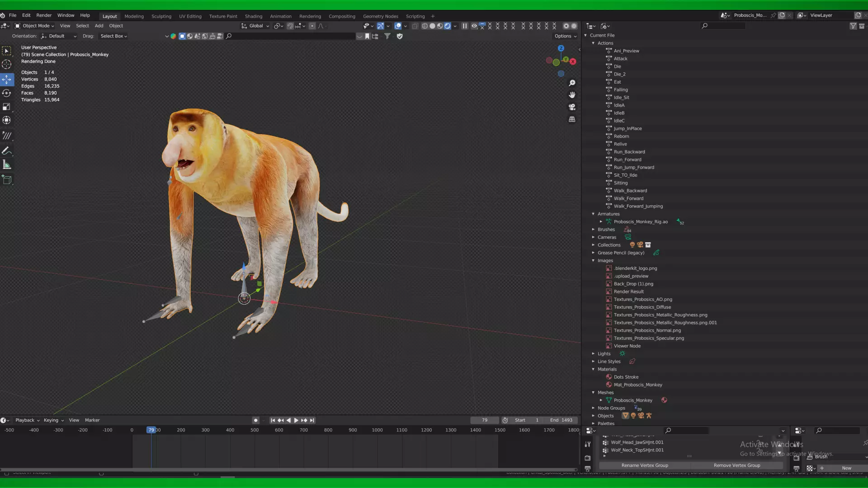Click the viewport zoom magnifier gizmo

572,83
